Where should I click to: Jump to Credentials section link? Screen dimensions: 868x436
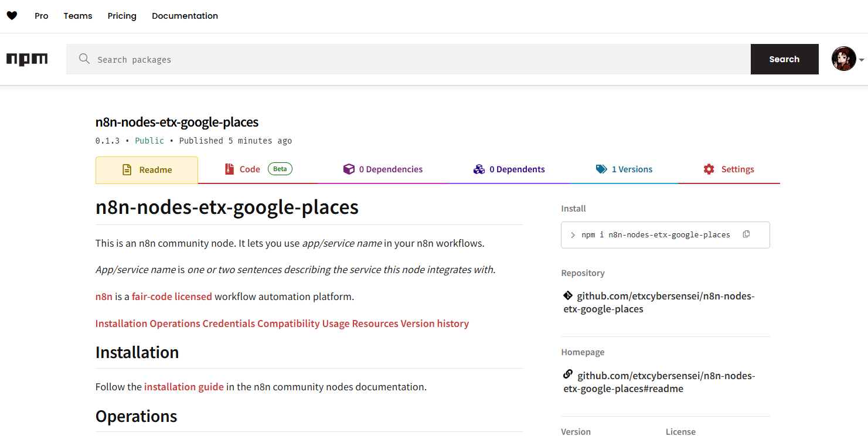coord(229,323)
